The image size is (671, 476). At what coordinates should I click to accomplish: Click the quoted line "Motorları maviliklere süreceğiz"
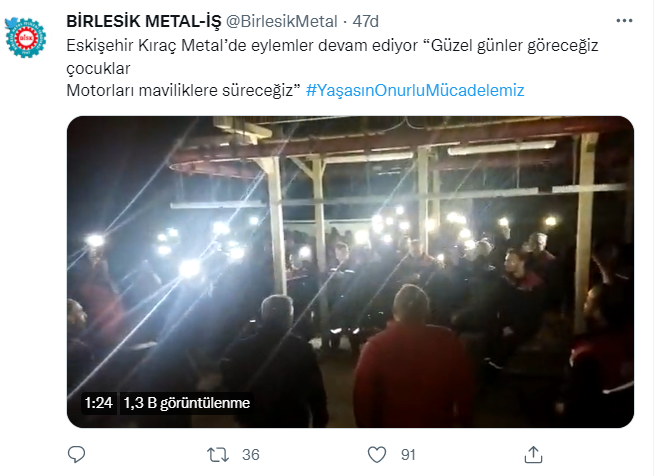(x=183, y=90)
